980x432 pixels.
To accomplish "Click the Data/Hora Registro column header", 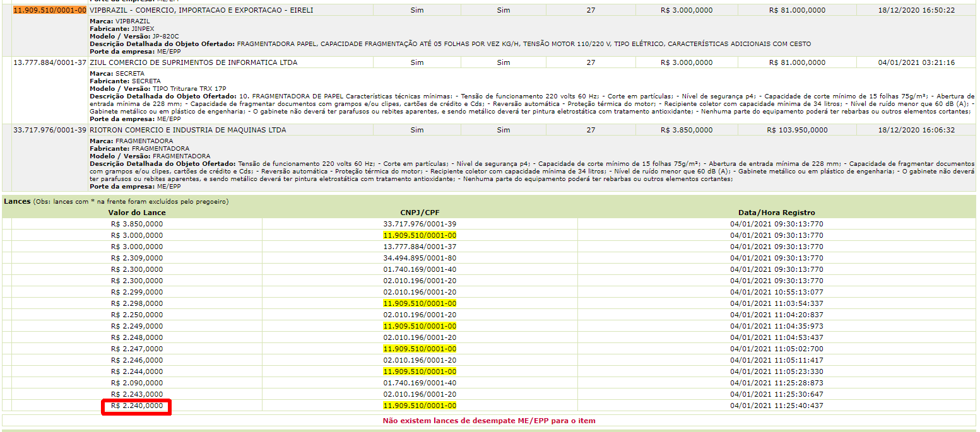I will tap(776, 213).
